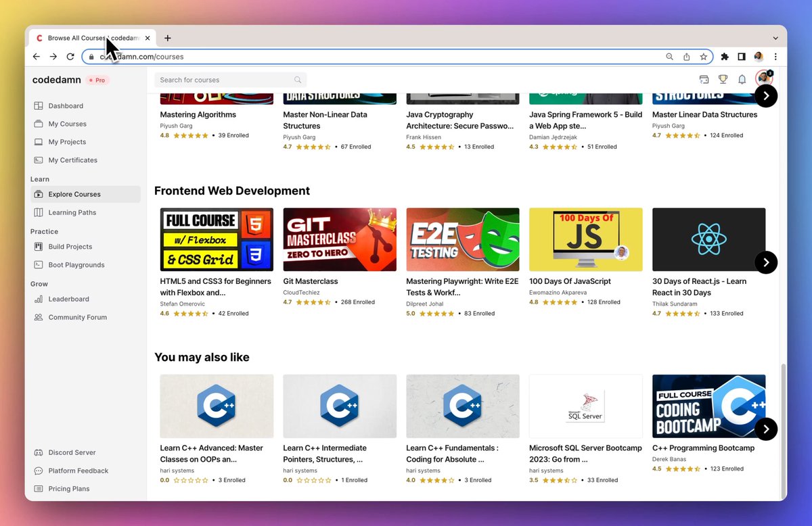Open 100 Days Of JS thumbnail

point(586,239)
